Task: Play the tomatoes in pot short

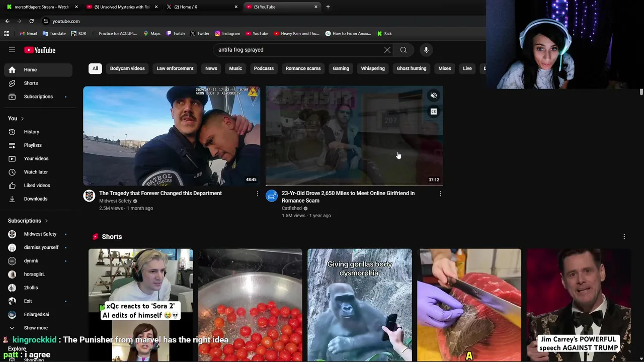Action: click(250, 305)
